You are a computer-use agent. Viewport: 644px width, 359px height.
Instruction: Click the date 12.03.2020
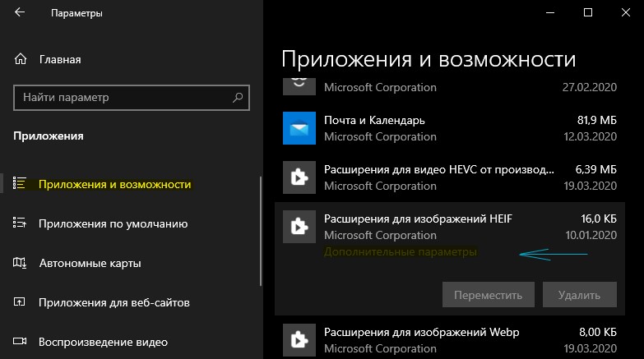point(591,136)
